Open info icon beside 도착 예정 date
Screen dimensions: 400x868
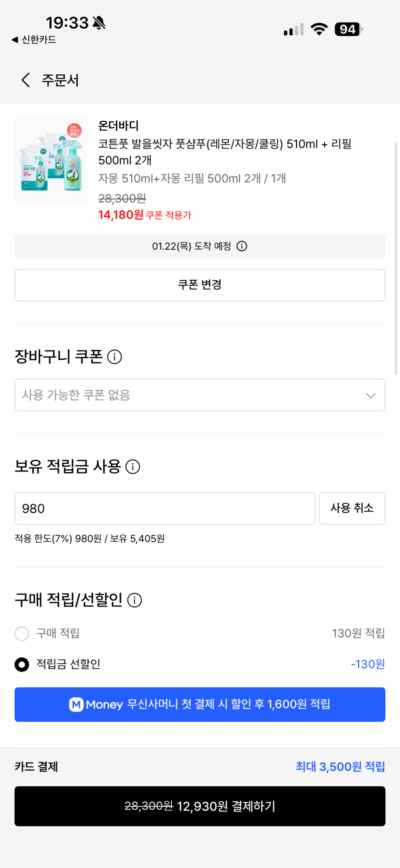[242, 246]
